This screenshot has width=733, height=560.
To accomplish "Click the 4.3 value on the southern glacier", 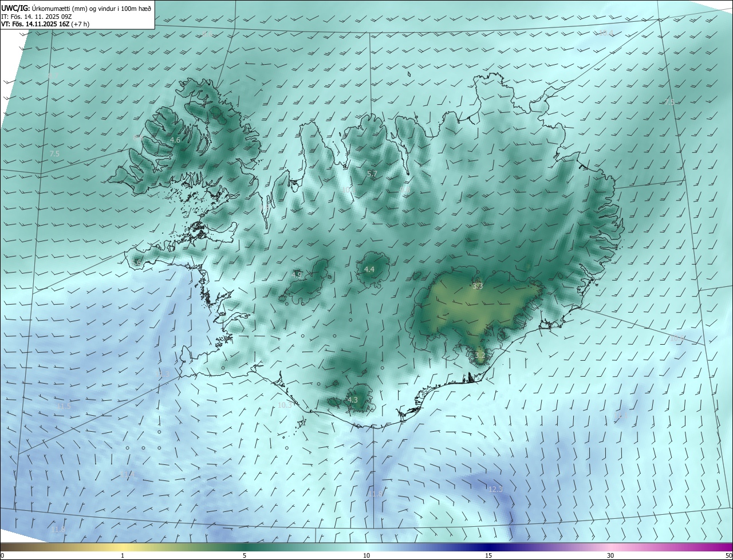I will [353, 400].
